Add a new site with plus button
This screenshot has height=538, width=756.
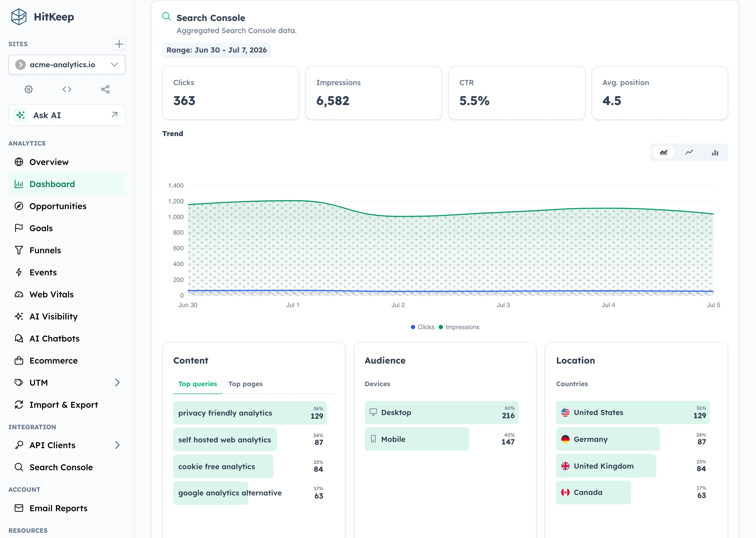pyautogui.click(x=119, y=44)
